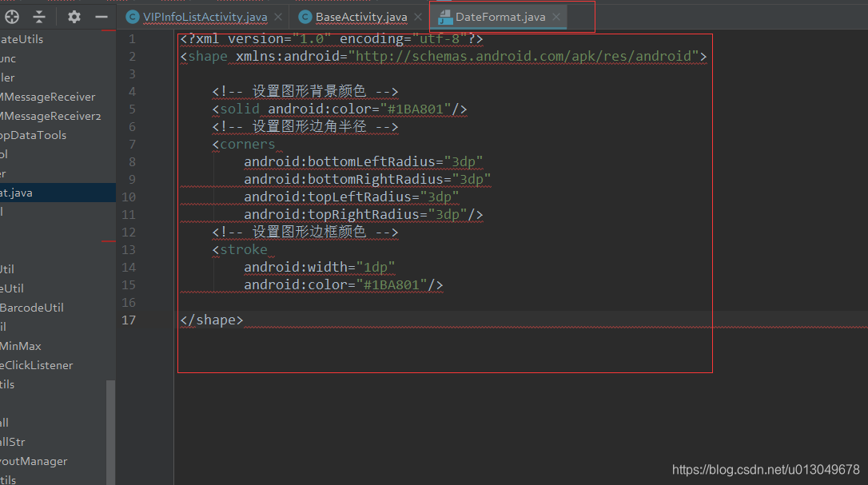Select the DateFormat.java tab
The image size is (868, 485).
pos(500,17)
